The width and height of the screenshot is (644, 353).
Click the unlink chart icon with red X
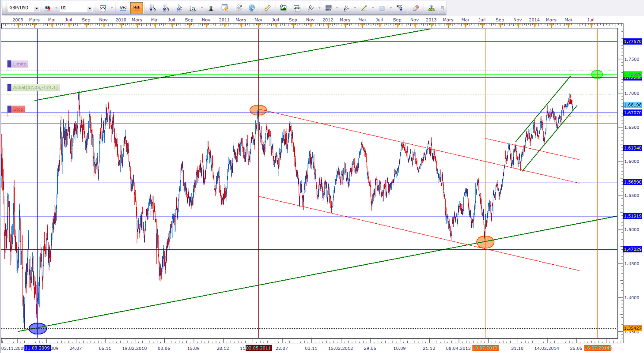(x=47, y=8)
